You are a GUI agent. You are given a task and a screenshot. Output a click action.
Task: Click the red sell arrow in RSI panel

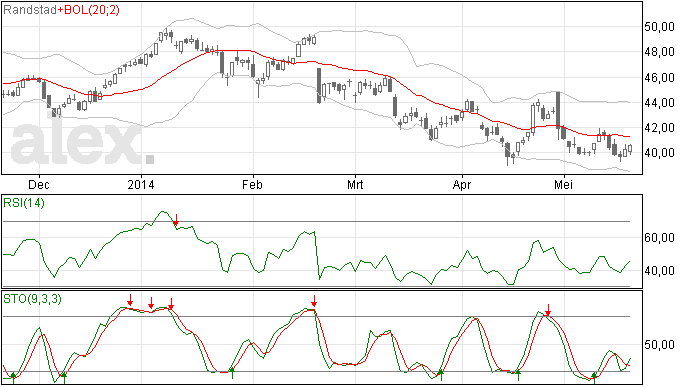[176, 220]
